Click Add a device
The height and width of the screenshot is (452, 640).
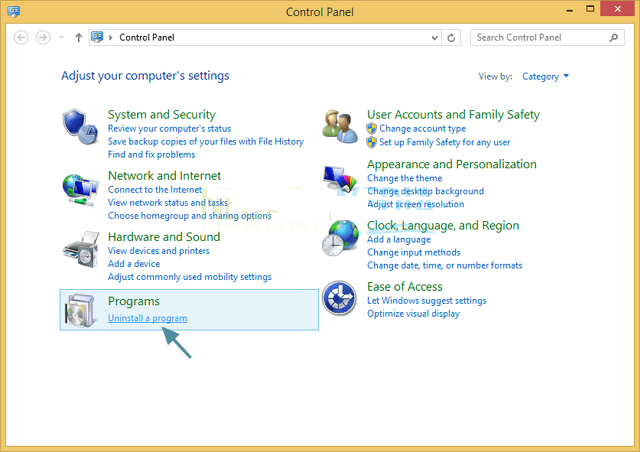point(134,264)
